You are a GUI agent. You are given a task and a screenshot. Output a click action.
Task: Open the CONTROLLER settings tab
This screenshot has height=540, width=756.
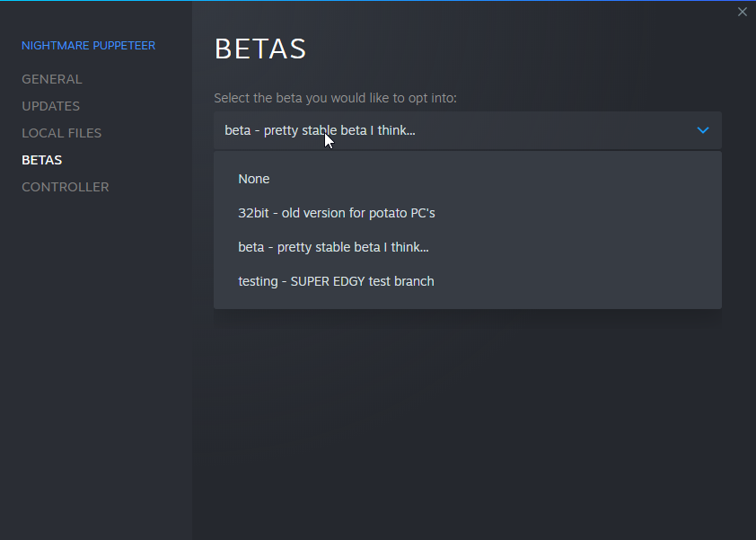click(65, 187)
